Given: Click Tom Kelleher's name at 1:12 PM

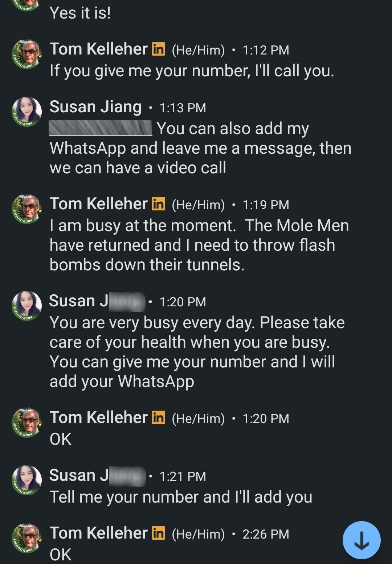Looking at the screenshot, I should coord(99,49).
